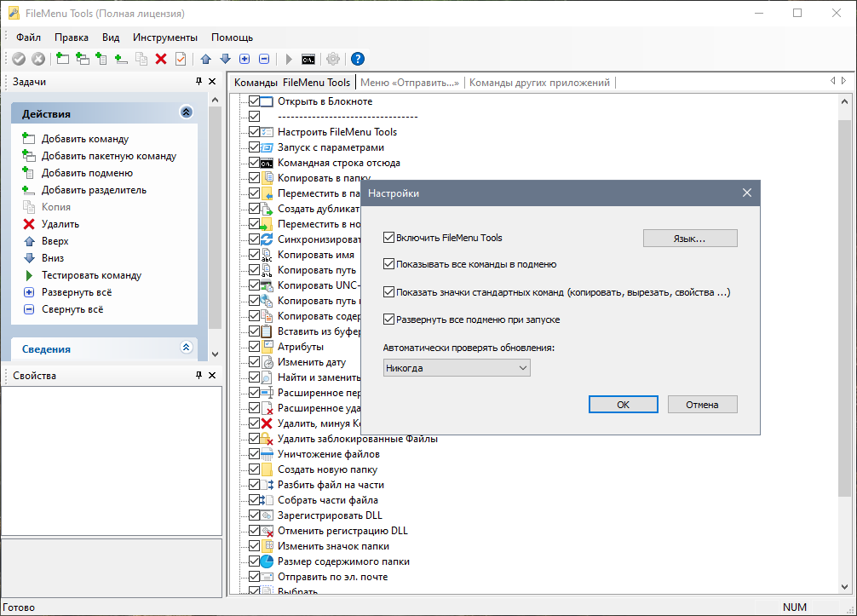
Task: Collapse the "Действия" panel section
Action: 187,112
